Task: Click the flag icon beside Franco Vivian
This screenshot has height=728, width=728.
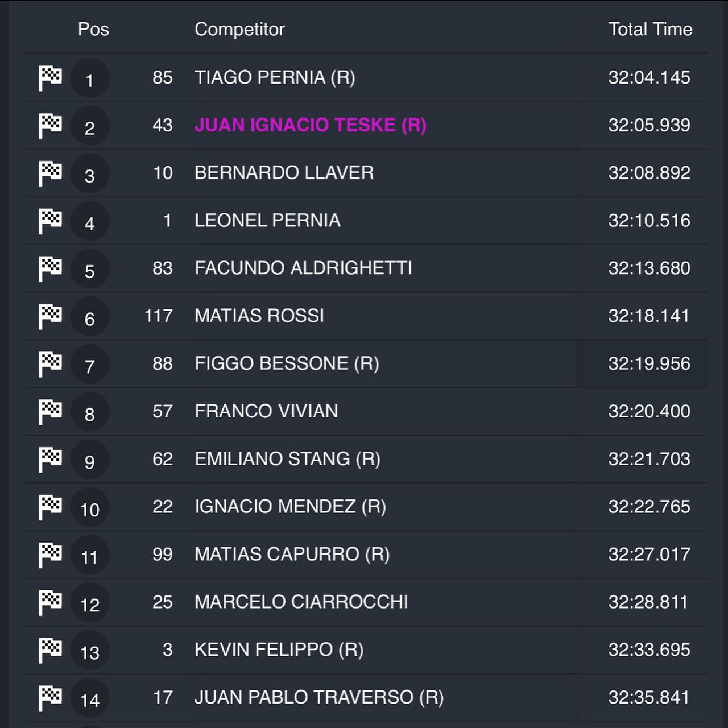Action: (x=50, y=412)
